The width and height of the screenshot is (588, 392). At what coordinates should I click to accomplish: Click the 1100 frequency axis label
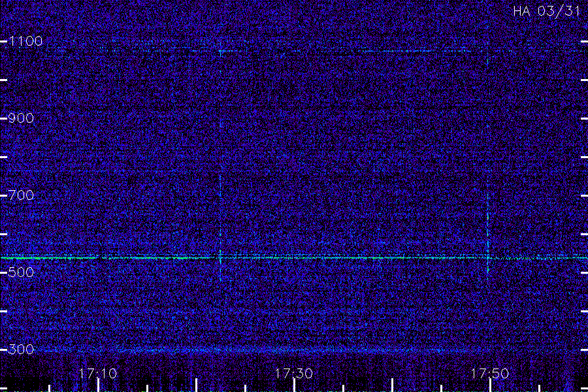(x=25, y=41)
